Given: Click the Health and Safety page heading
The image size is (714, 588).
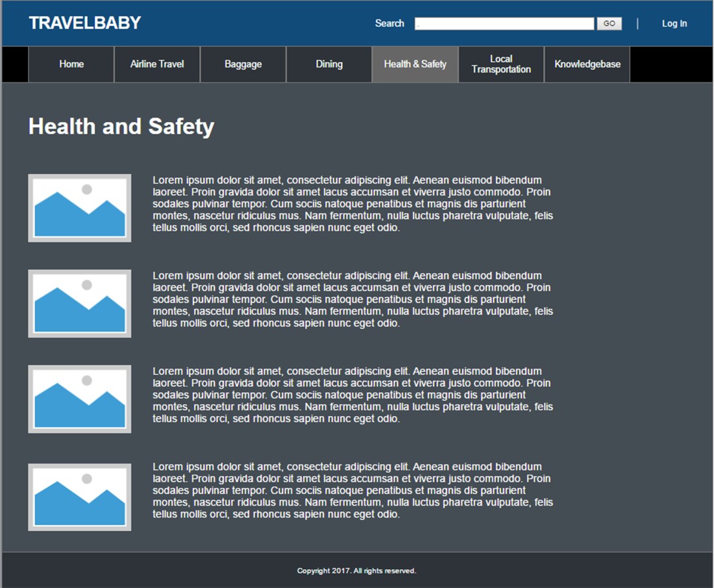Looking at the screenshot, I should (120, 127).
